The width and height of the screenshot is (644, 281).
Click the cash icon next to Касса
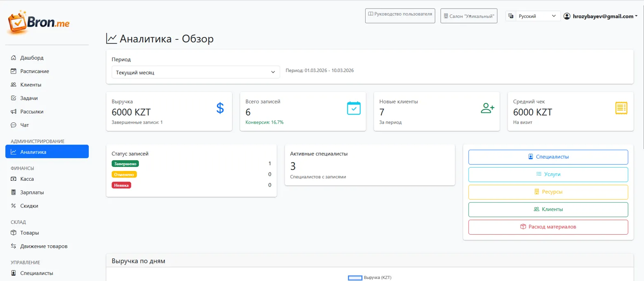(x=14, y=179)
